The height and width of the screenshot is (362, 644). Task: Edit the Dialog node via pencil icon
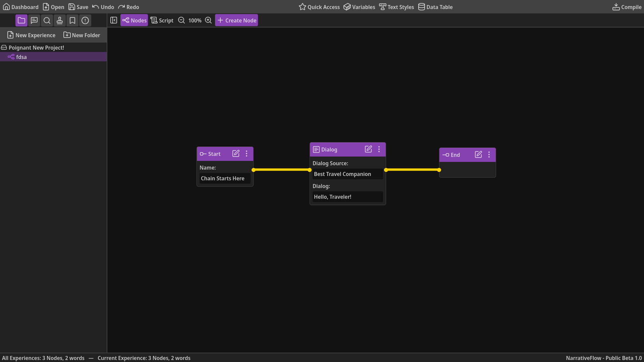pyautogui.click(x=368, y=149)
